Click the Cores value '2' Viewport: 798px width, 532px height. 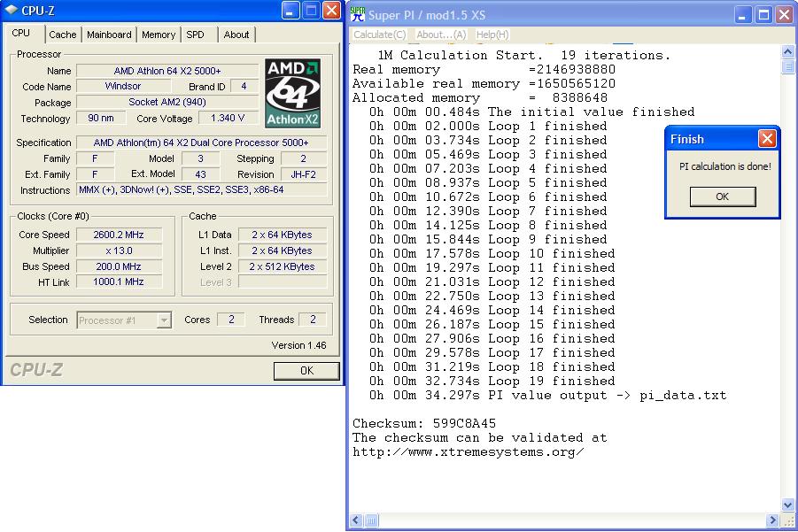click(231, 320)
